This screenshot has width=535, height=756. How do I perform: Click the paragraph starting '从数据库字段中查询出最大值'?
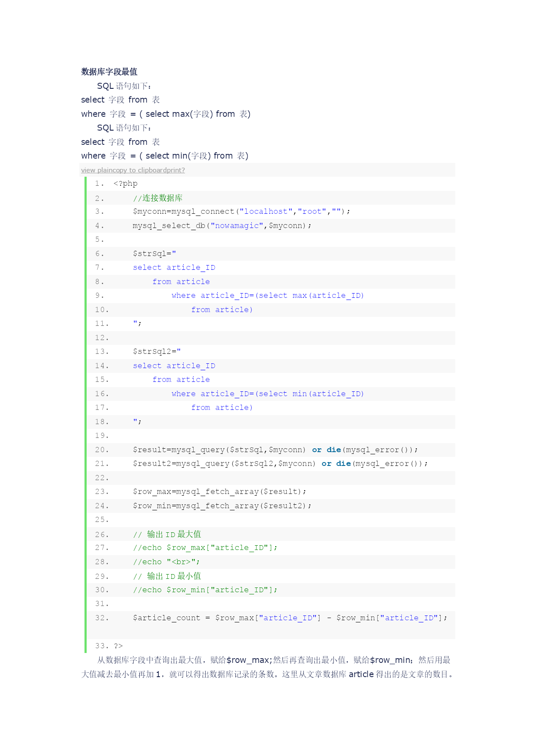coord(268,667)
